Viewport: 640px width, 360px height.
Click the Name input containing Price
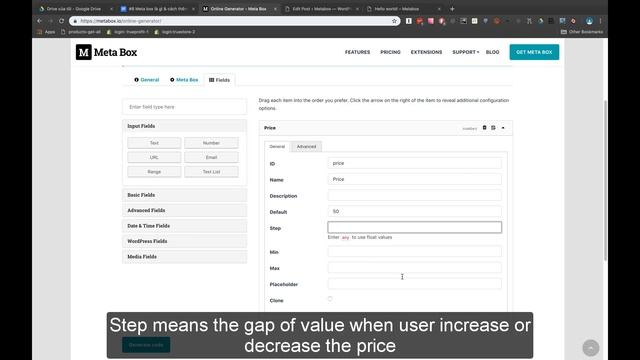tap(414, 179)
